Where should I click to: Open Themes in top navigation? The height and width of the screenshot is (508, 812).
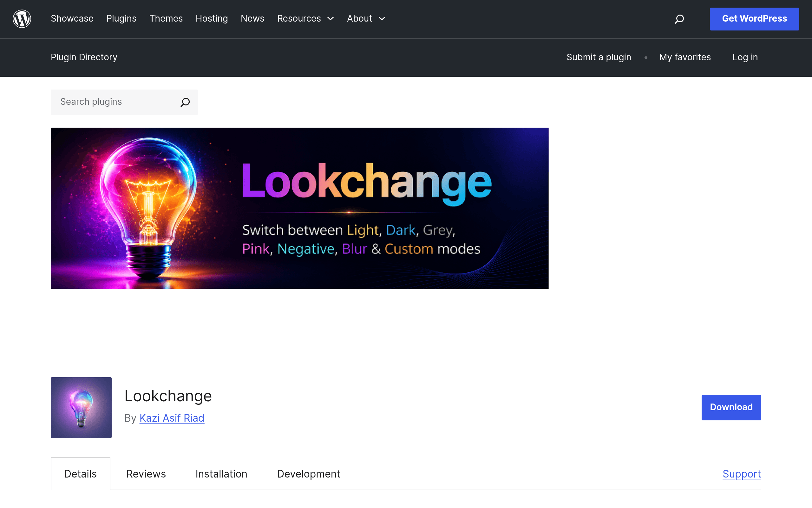(166, 19)
